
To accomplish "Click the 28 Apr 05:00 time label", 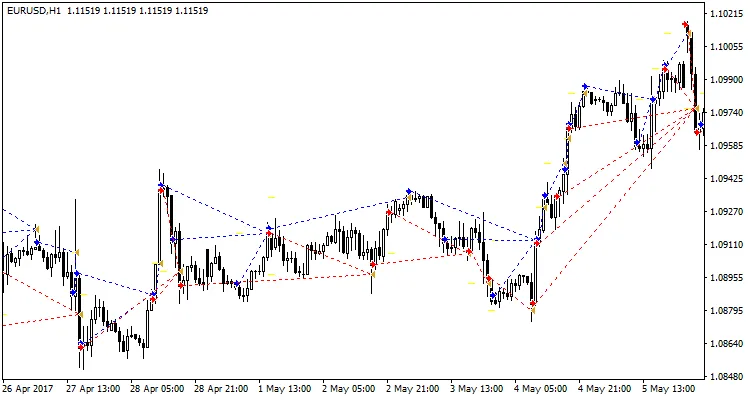I will (x=157, y=389).
